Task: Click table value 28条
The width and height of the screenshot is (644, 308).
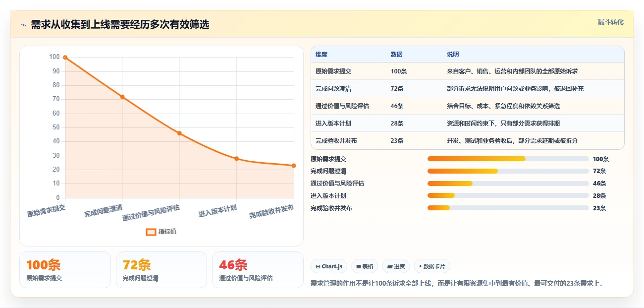Action: (397, 123)
